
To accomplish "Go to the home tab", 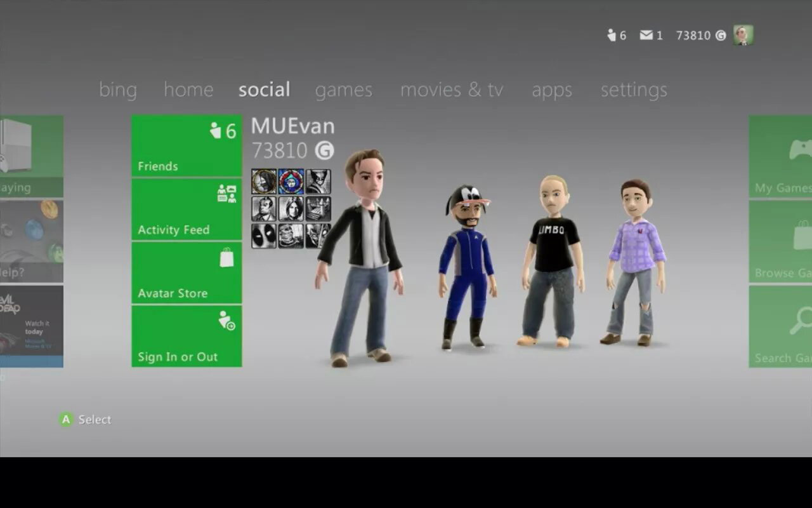I will pyautogui.click(x=188, y=90).
